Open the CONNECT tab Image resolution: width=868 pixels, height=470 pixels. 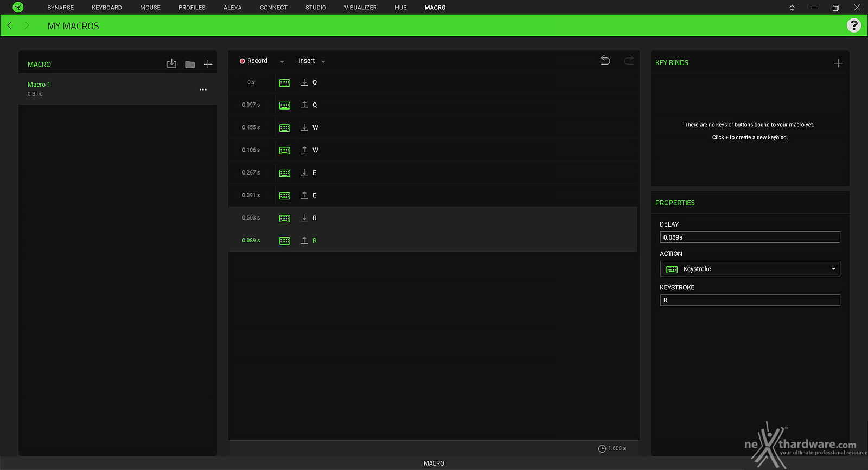pos(273,8)
